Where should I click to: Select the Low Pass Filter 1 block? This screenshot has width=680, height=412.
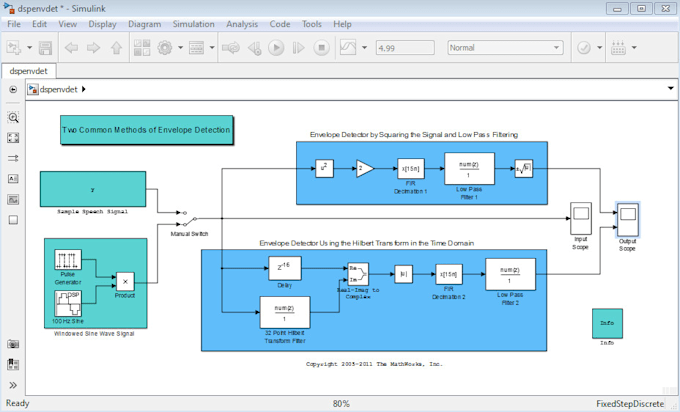point(469,169)
